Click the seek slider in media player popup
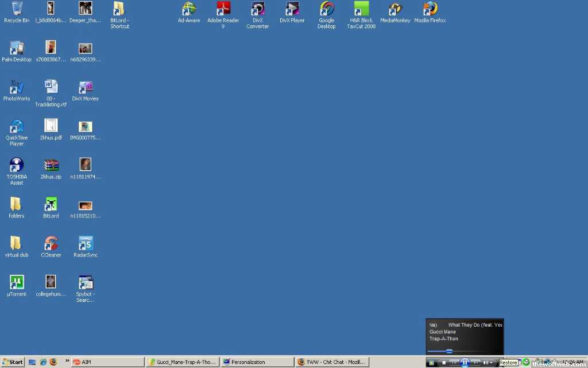 (449, 351)
